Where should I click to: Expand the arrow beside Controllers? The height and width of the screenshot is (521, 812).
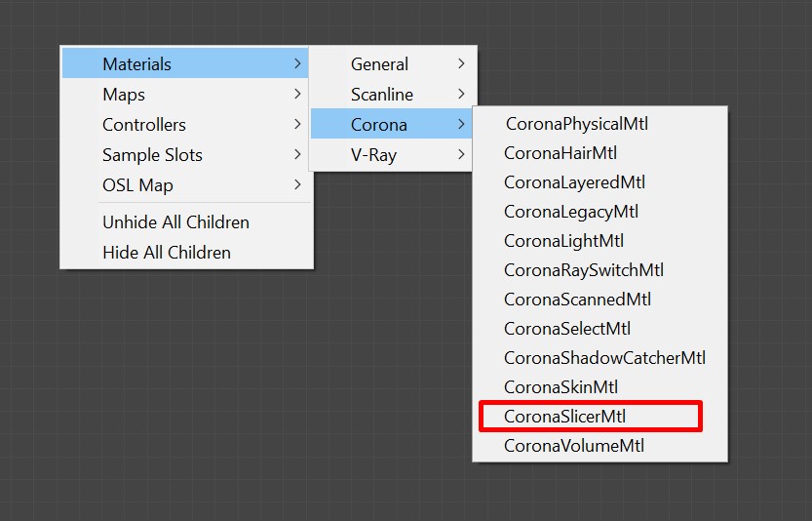[x=297, y=124]
